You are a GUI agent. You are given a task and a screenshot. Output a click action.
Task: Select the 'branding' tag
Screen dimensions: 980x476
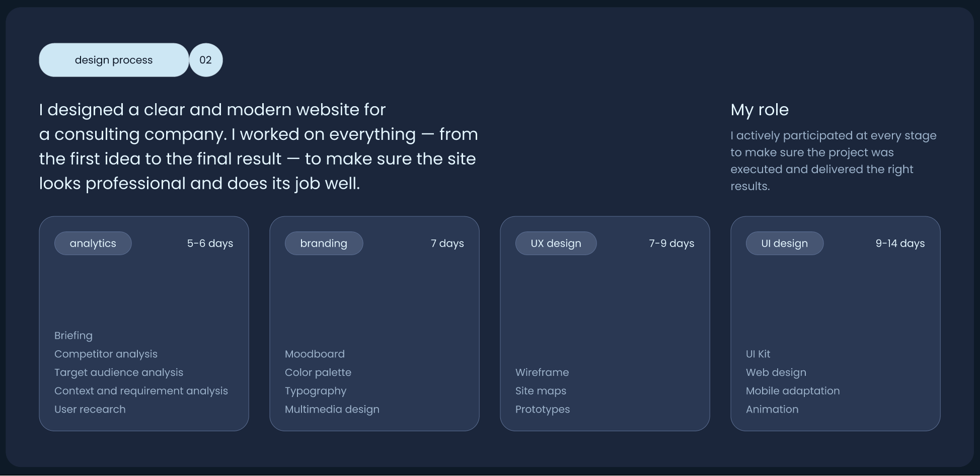click(x=324, y=243)
